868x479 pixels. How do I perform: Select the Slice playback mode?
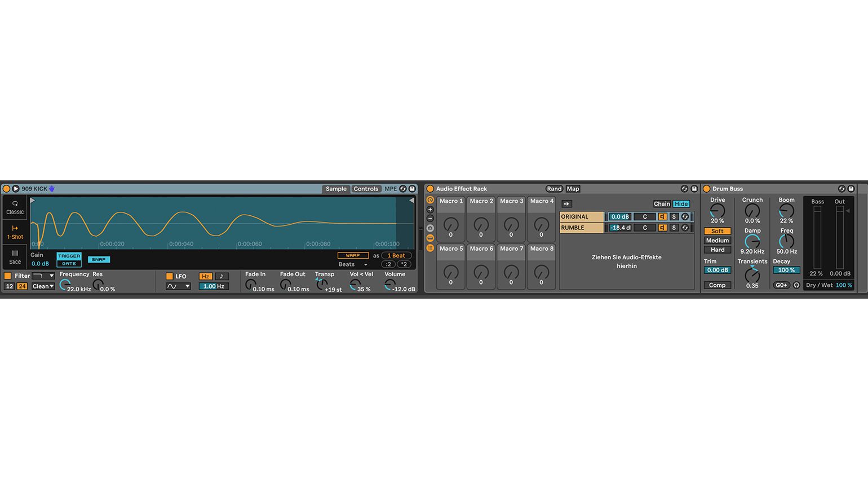click(15, 257)
